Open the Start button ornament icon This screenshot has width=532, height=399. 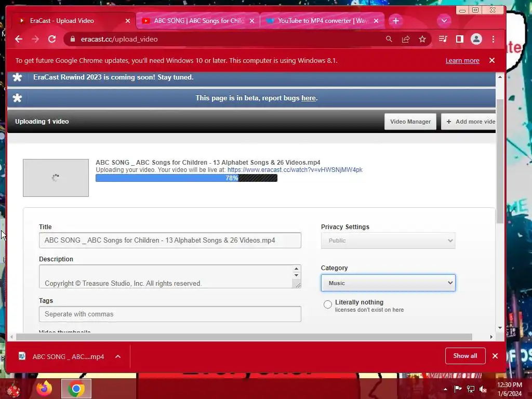pos(13,389)
